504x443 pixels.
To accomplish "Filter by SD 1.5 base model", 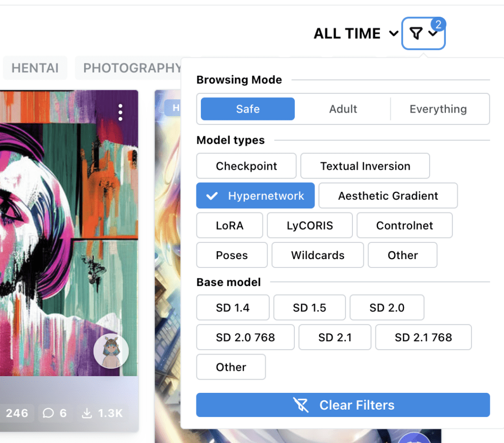I will click(x=309, y=307).
